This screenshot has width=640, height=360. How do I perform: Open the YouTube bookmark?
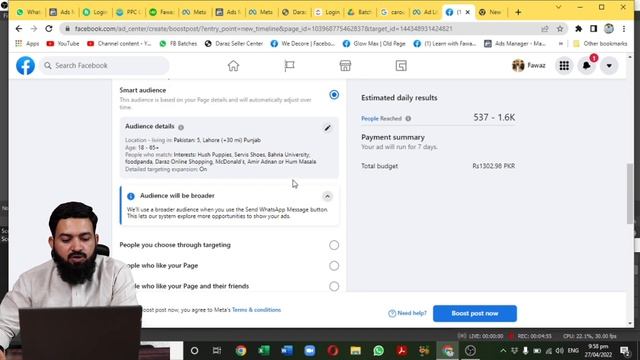click(63, 44)
